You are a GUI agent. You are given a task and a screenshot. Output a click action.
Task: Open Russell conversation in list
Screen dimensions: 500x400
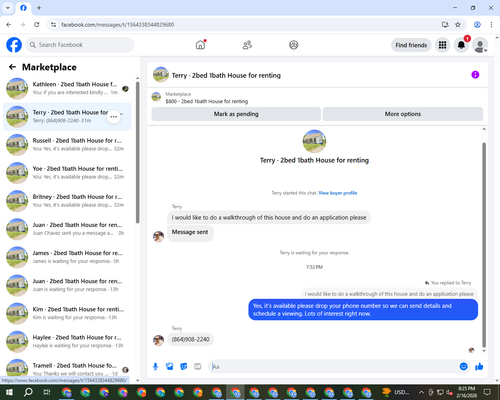67,145
